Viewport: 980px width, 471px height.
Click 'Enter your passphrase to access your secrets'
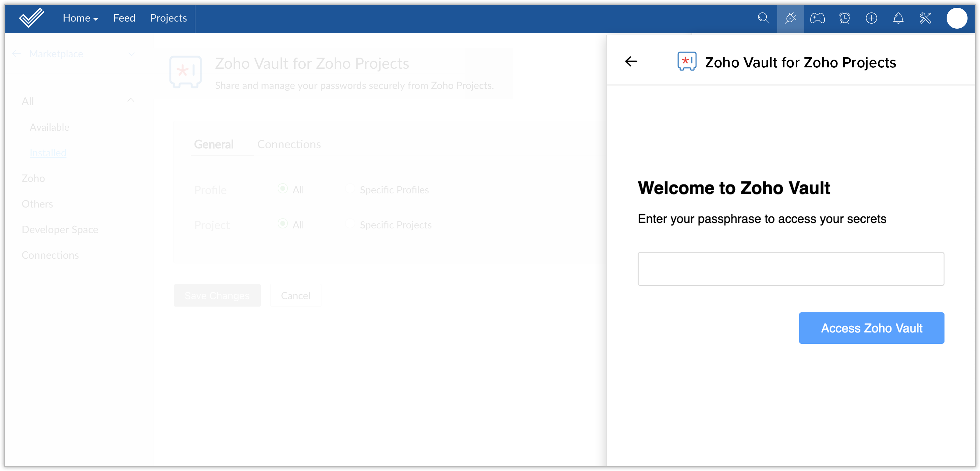(x=762, y=219)
